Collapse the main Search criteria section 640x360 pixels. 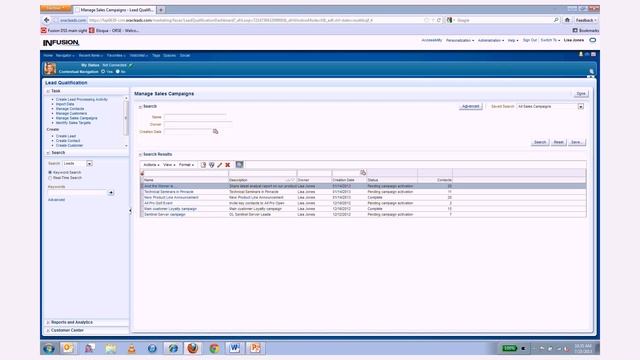[x=140, y=107]
